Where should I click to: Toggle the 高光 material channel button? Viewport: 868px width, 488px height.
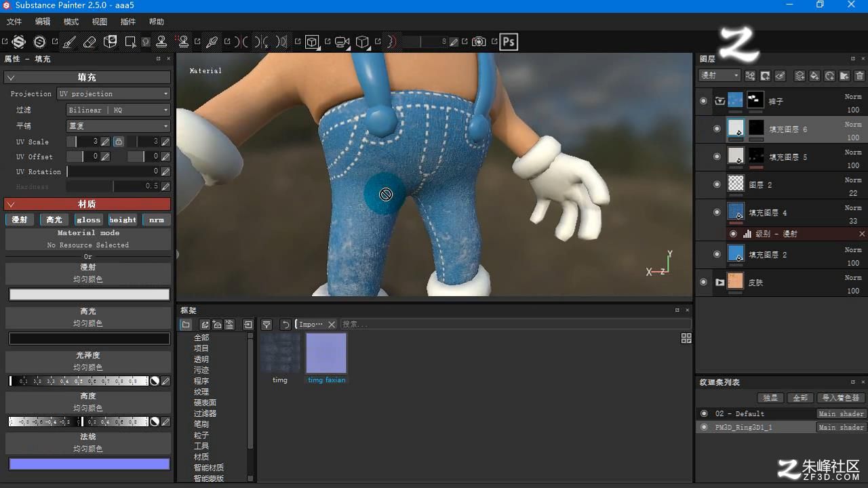pos(54,220)
